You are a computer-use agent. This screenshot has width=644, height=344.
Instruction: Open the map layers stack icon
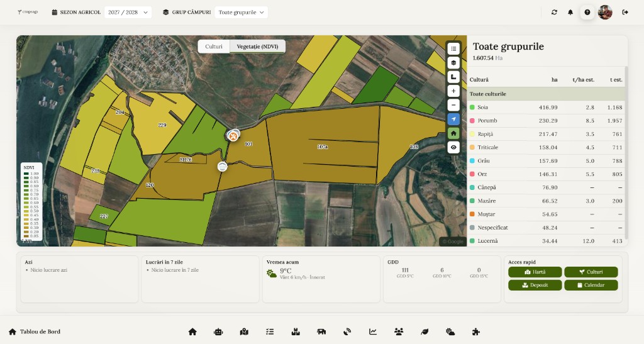(453, 63)
